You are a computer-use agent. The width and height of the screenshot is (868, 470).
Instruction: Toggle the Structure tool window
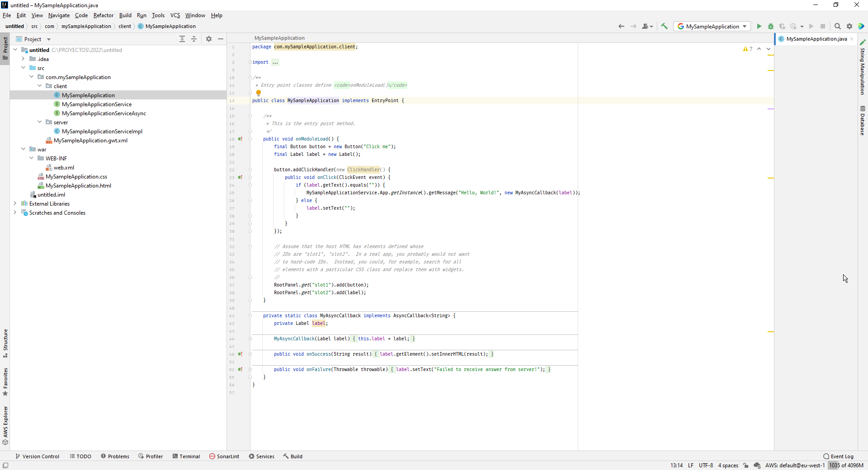click(x=5, y=343)
